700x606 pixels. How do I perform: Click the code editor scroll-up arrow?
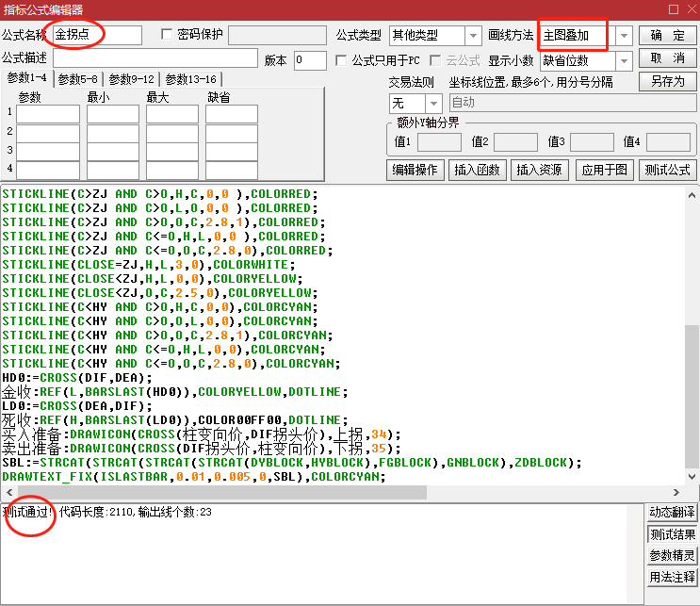pyautogui.click(x=692, y=195)
